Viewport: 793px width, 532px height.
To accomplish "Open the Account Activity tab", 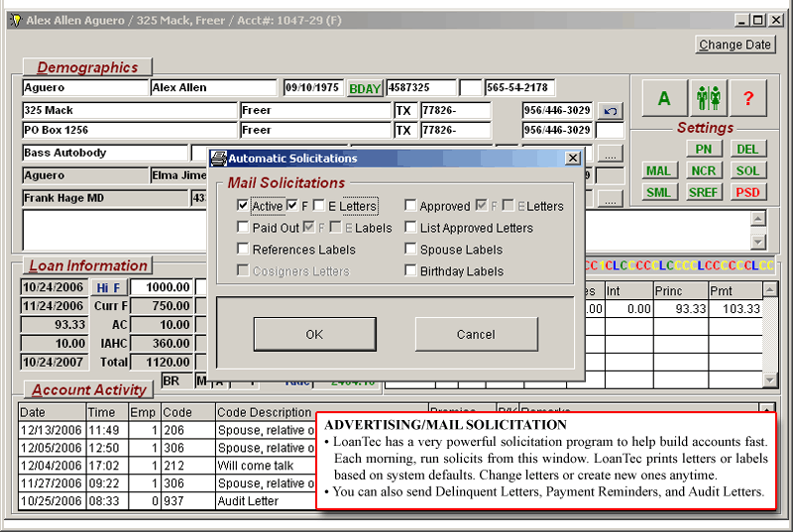I will (x=88, y=389).
